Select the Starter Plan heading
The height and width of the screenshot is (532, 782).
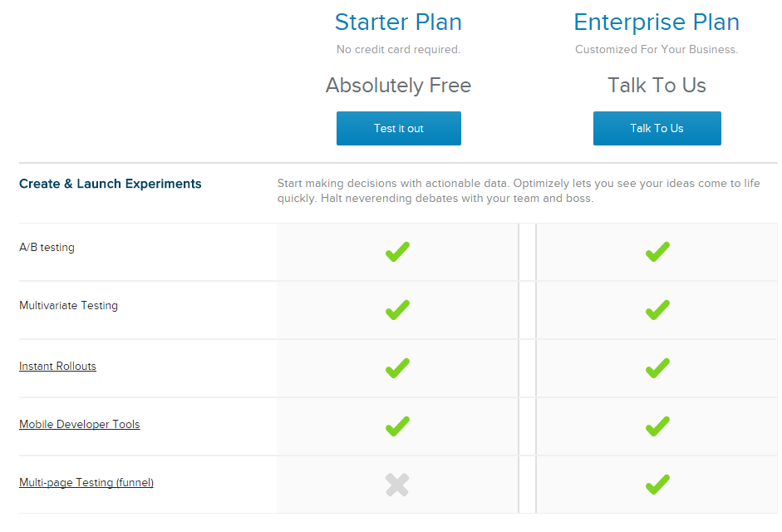[398, 22]
